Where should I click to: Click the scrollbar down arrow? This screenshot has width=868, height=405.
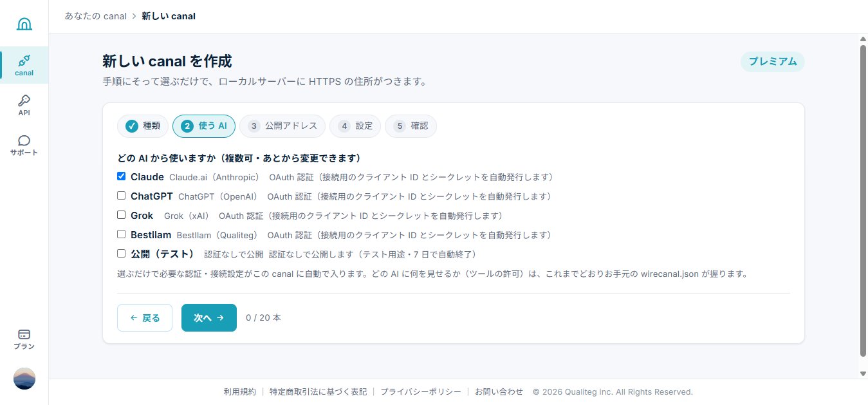863,373
